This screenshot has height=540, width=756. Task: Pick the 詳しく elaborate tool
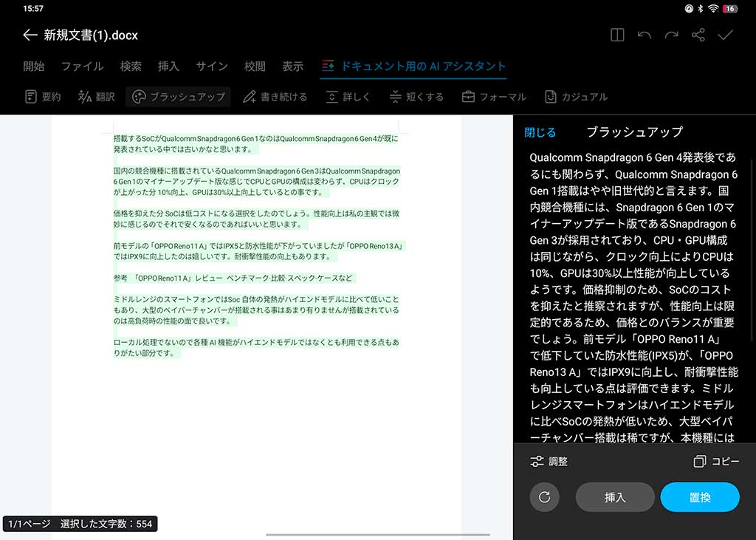(348, 97)
